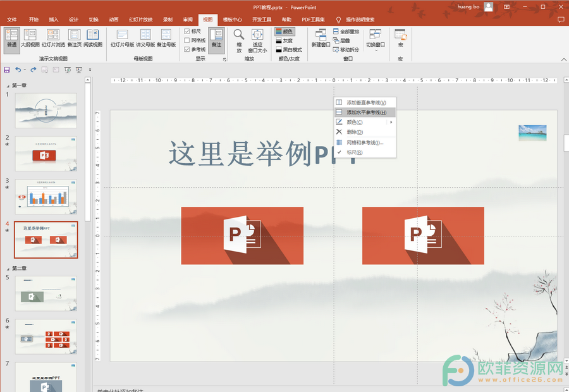569x392 pixels.
Task: Switch to the 动画 Animations tab
Action: (114, 20)
